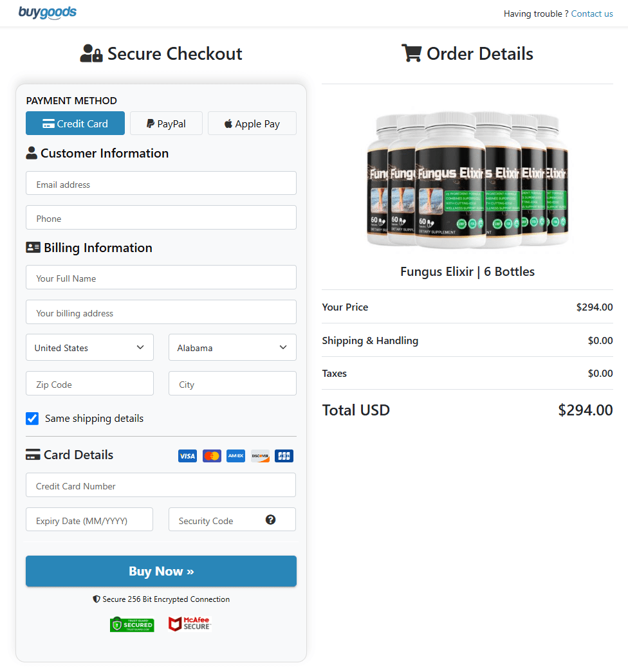Viewport: 628px width, 672px height.
Task: Select the Apple Pay payment method
Action: 252,123
